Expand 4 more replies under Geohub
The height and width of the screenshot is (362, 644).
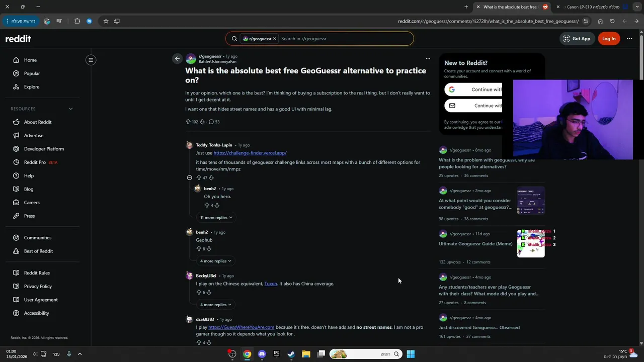pyautogui.click(x=216, y=261)
